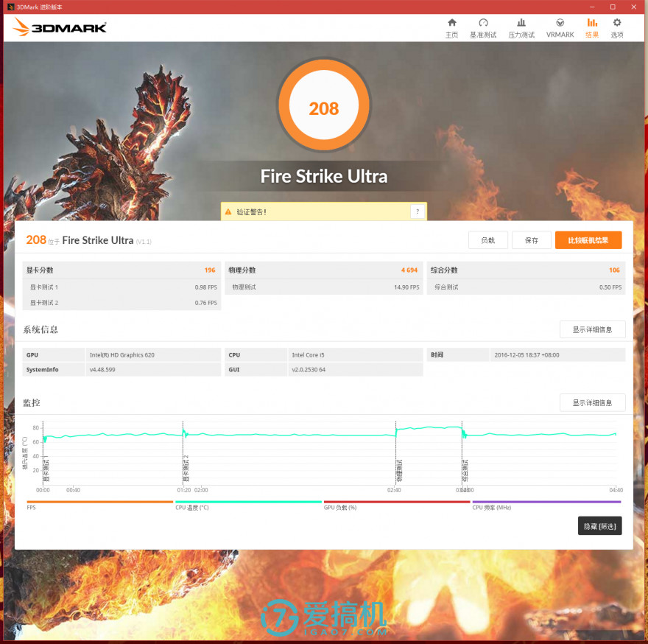The height and width of the screenshot is (644, 648).
Task: Toggle the FPS legend in the monitoring chart
Action: point(31,508)
